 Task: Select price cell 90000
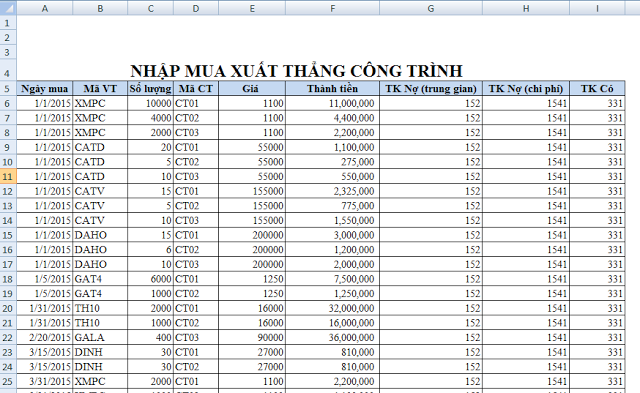pyautogui.click(x=252, y=337)
